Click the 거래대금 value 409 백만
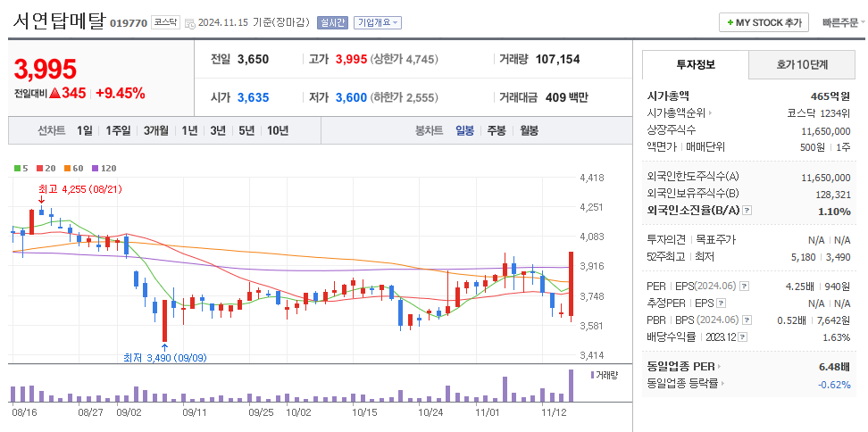The width and height of the screenshot is (868, 432). click(x=567, y=98)
